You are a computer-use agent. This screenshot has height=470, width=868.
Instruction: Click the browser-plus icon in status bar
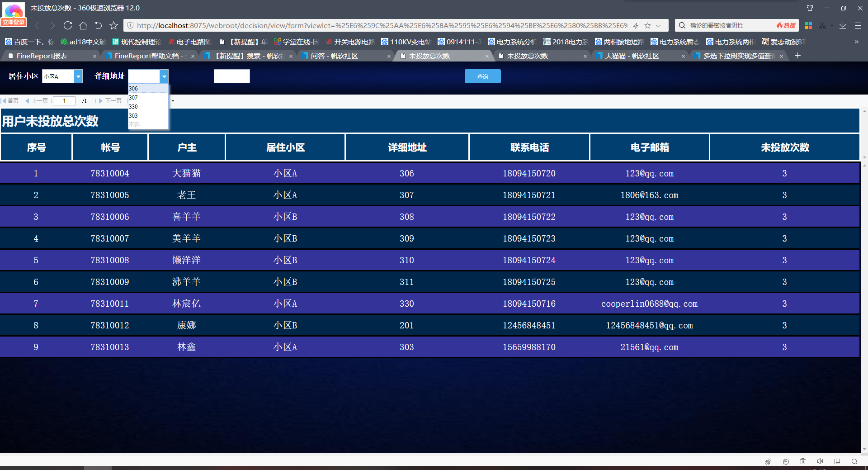pos(786,461)
